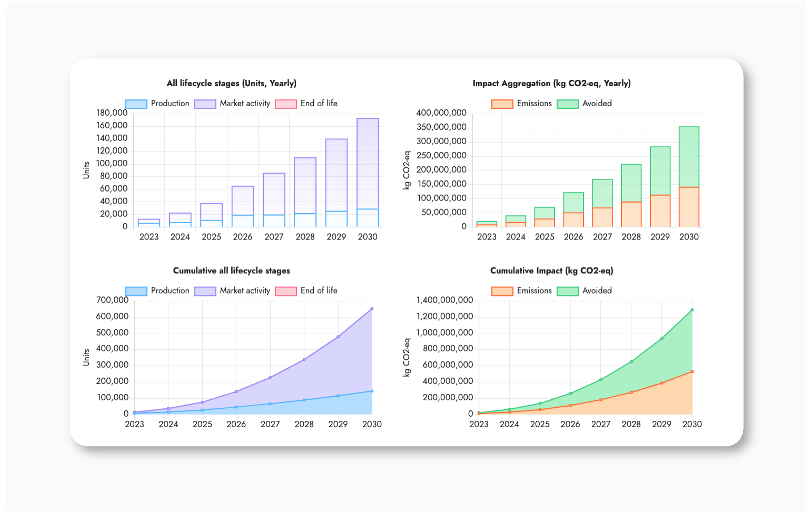Select the 2026 Market activity point on cumulative line
Viewport: 812px width, 519px height.
click(236, 392)
